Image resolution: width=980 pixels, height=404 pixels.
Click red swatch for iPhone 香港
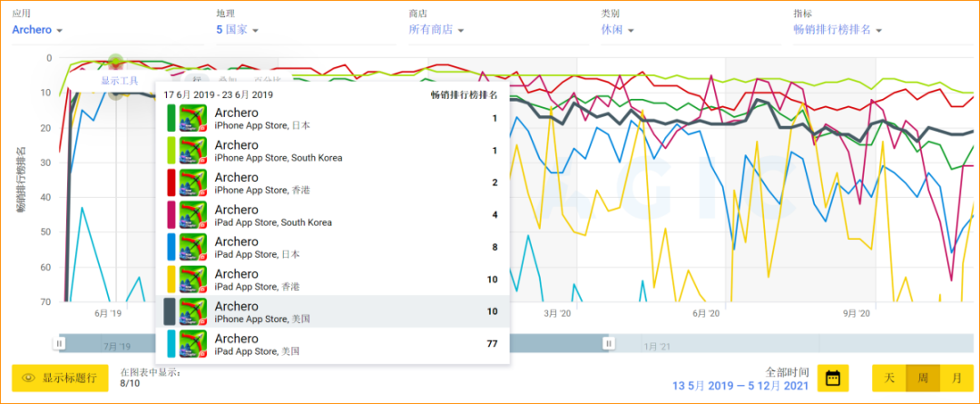tap(171, 182)
